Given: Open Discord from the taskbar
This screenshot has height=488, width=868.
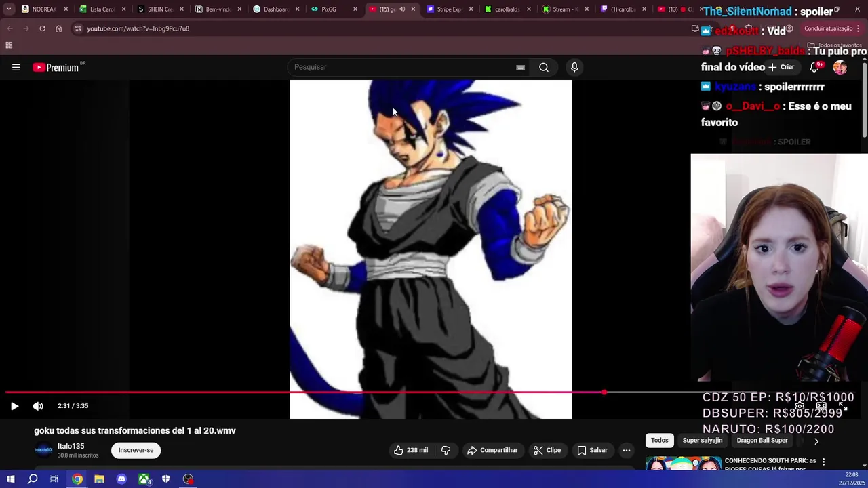Looking at the screenshot, I should coord(121,479).
